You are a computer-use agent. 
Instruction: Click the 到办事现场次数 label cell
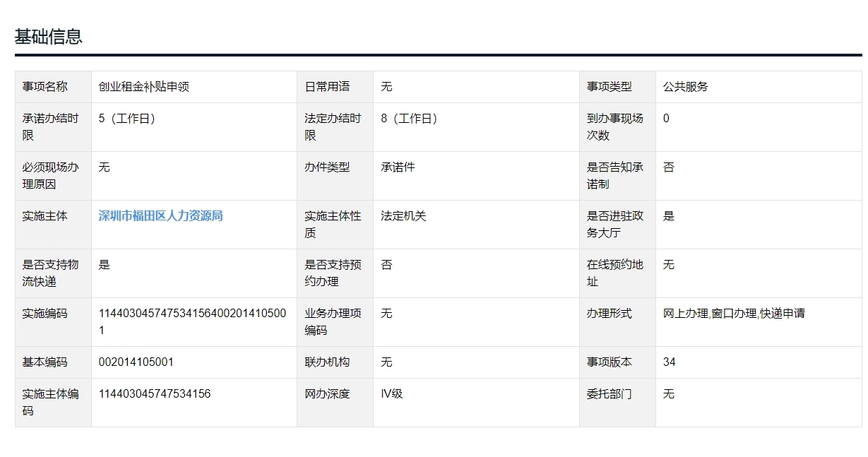pos(615,126)
